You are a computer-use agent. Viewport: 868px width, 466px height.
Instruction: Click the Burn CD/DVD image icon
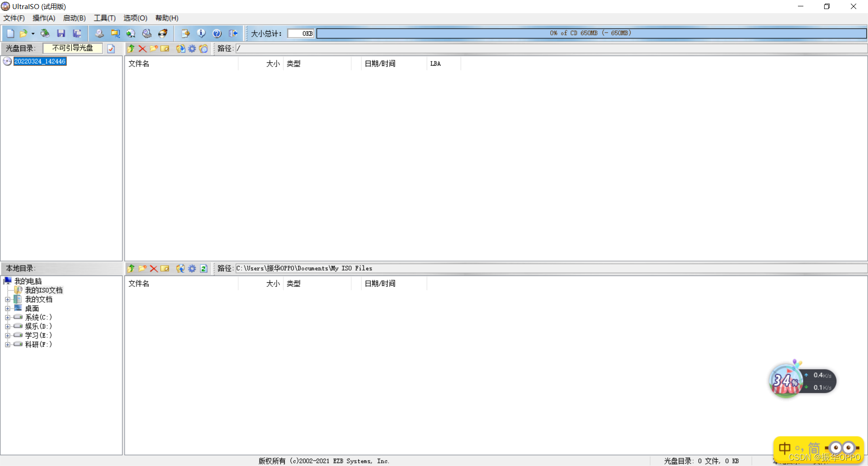163,33
